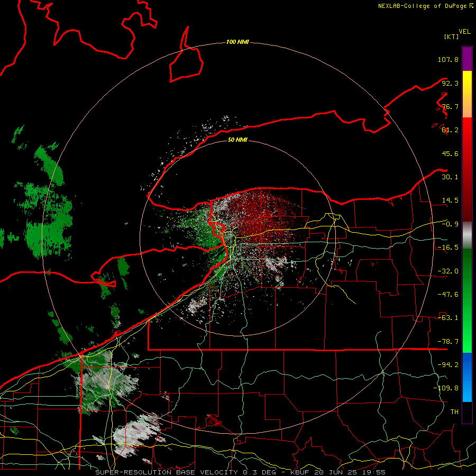Click the blue segment of the color bar
476x476 pixels.
click(x=467, y=377)
